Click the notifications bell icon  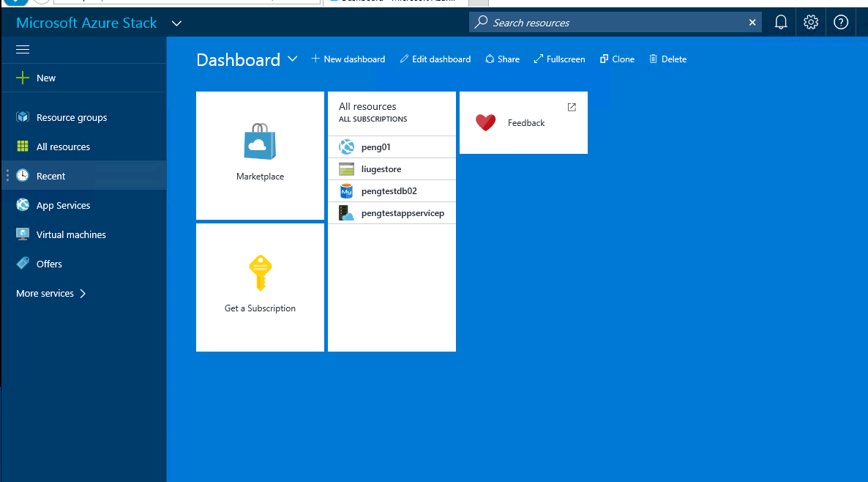click(x=780, y=22)
